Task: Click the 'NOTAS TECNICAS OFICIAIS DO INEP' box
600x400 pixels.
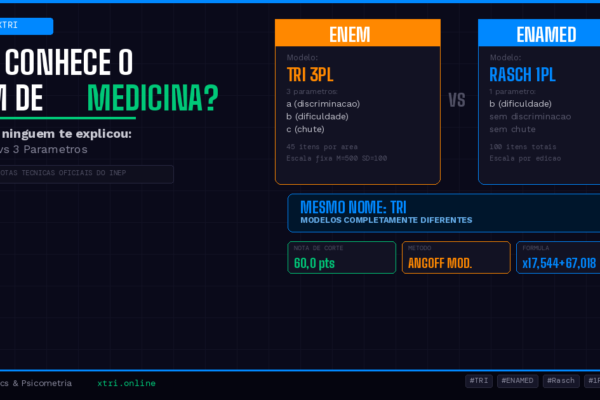Action: click(x=86, y=174)
